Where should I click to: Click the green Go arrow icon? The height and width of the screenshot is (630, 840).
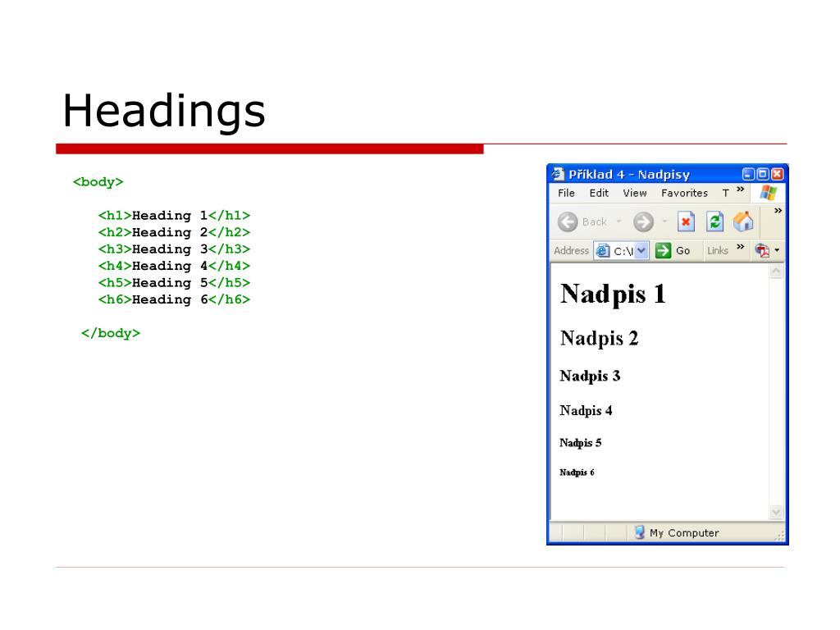pos(663,250)
